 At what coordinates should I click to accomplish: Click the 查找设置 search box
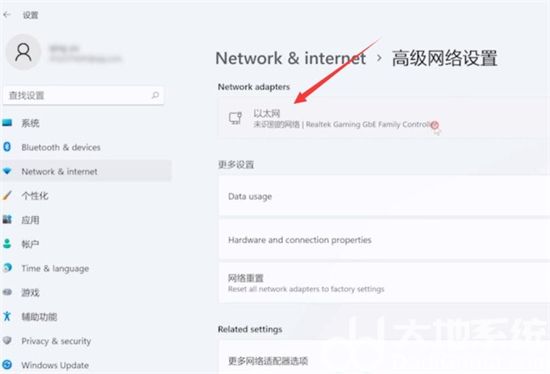coord(83,95)
